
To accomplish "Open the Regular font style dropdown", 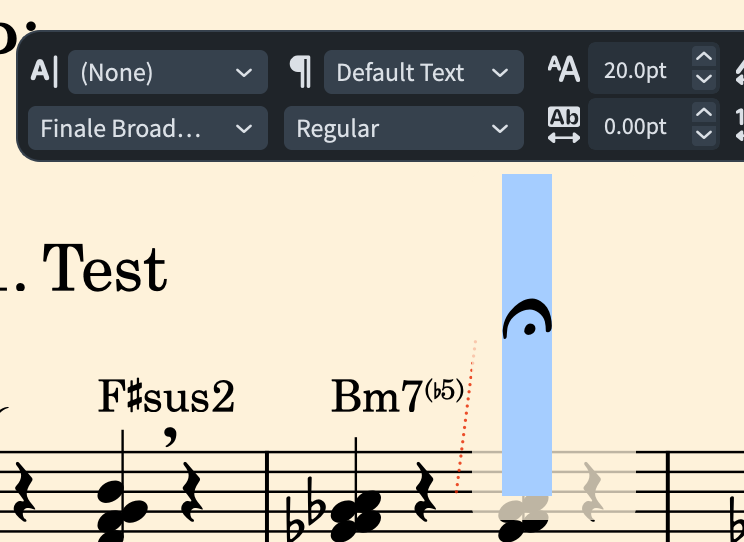I will 402,128.
